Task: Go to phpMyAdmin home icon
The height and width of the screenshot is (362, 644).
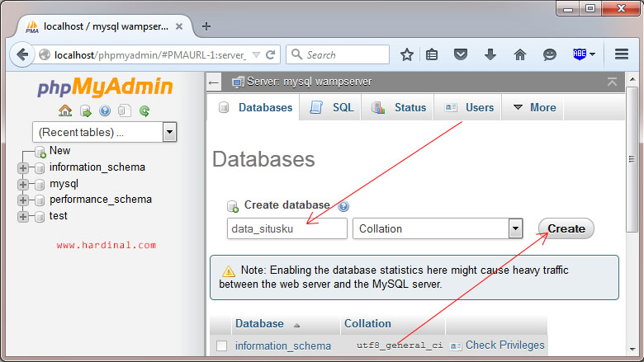Action: point(65,110)
